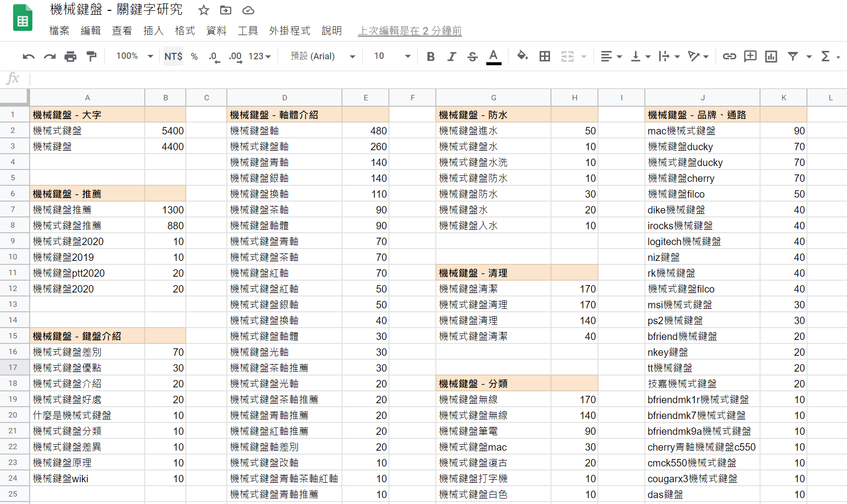
Task: Click the insert link icon
Action: pyautogui.click(x=729, y=57)
